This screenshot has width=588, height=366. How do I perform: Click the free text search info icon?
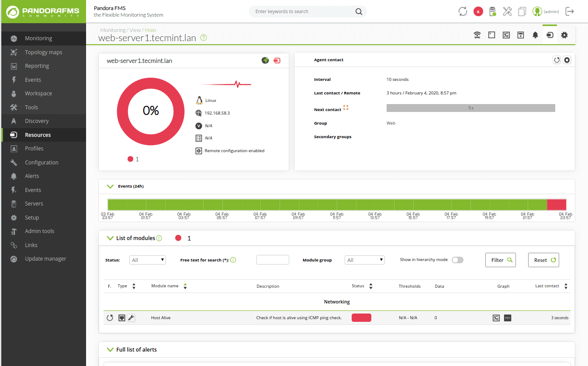pos(233,260)
